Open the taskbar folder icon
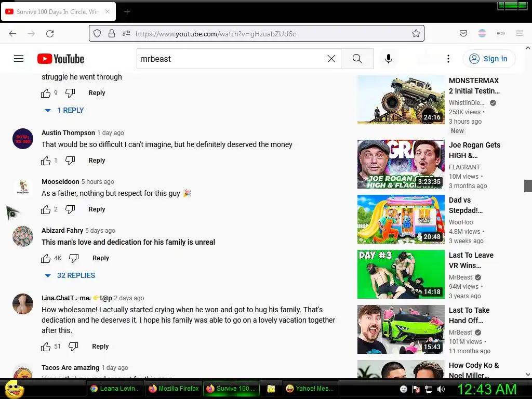Screen dimensions: 532x399 click(271, 389)
